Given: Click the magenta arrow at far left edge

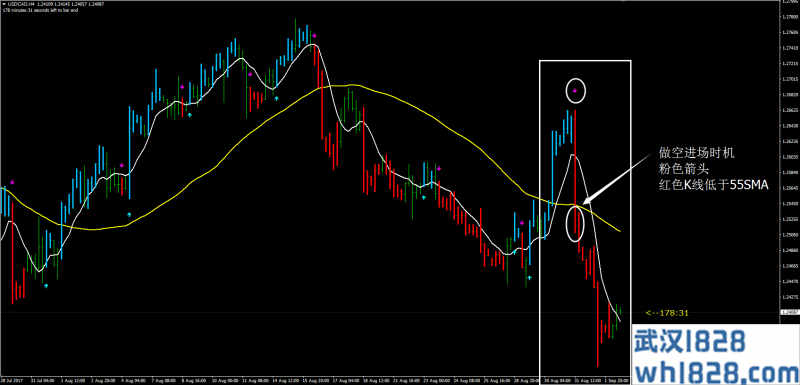Looking at the screenshot, I should [x=12, y=182].
